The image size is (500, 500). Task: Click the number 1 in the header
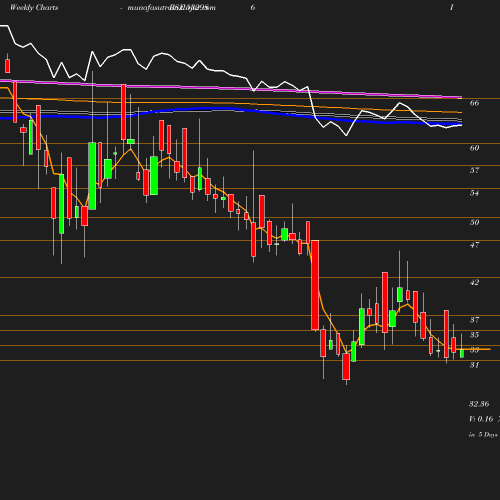pyautogui.click(x=452, y=7)
